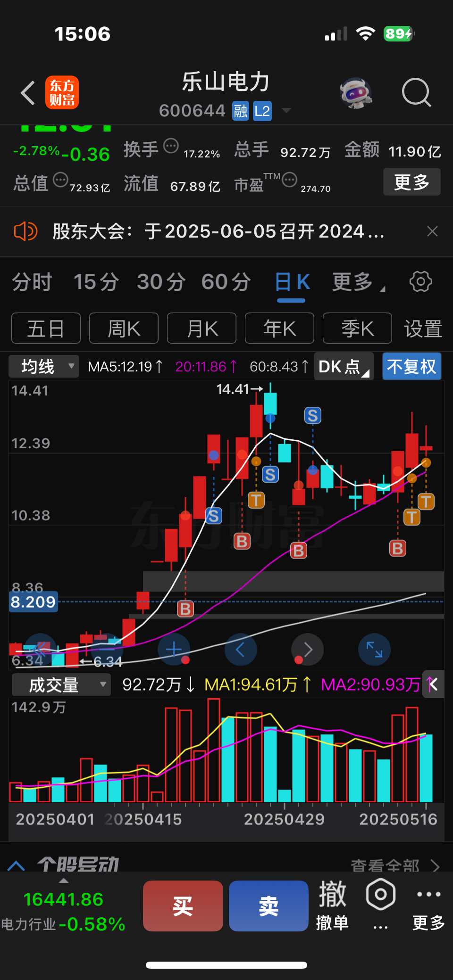This screenshot has height=980, width=453.
Task: Switch to 分时 chart tab
Action: pyautogui.click(x=32, y=282)
